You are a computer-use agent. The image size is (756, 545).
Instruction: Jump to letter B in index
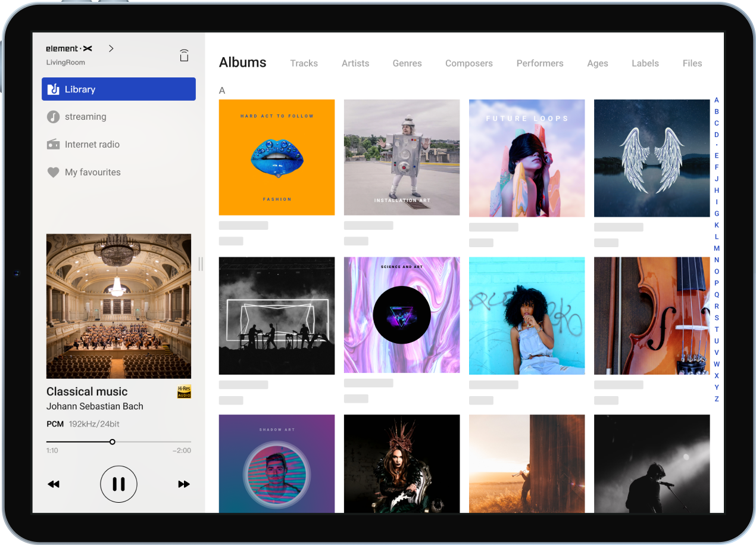tap(717, 111)
